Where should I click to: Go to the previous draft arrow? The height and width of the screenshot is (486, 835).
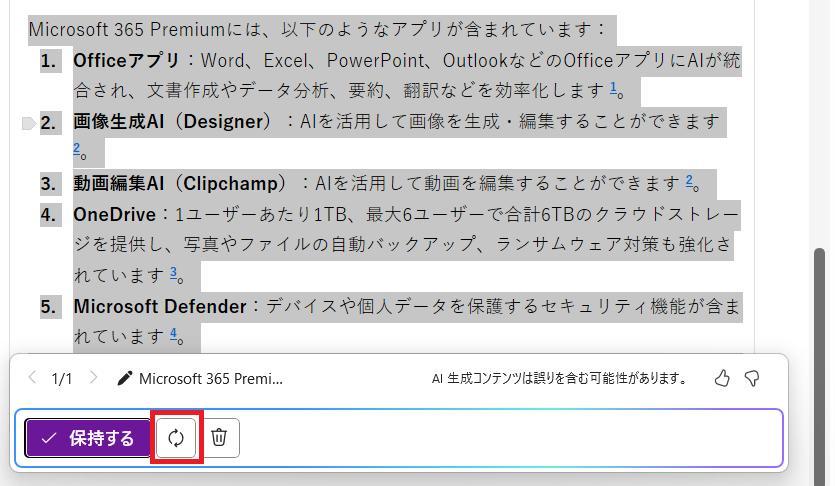pyautogui.click(x=32, y=378)
